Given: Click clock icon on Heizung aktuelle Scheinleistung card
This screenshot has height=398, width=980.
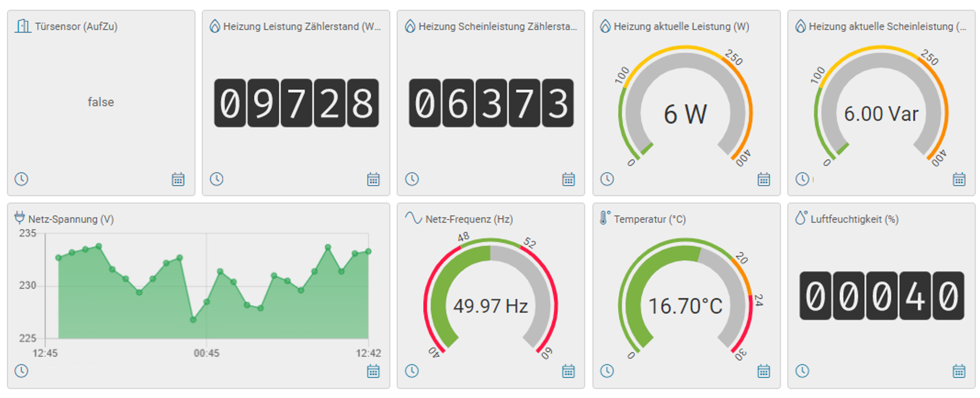Looking at the screenshot, I should coord(802,179).
